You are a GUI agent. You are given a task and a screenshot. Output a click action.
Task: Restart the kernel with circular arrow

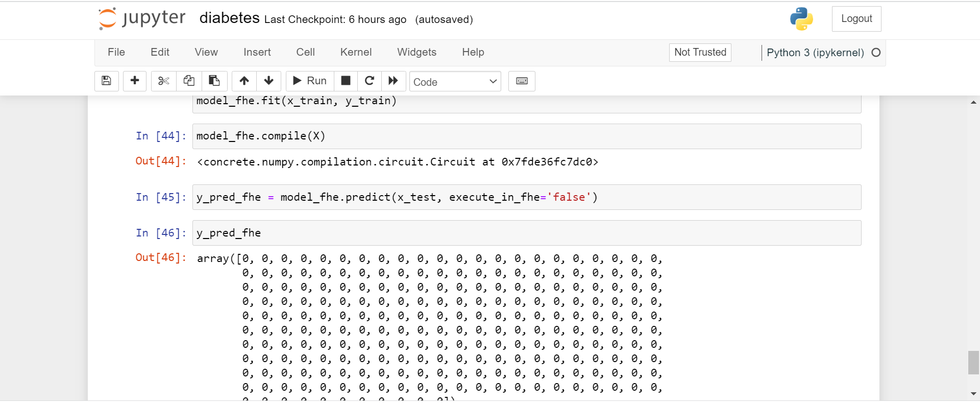[370, 81]
